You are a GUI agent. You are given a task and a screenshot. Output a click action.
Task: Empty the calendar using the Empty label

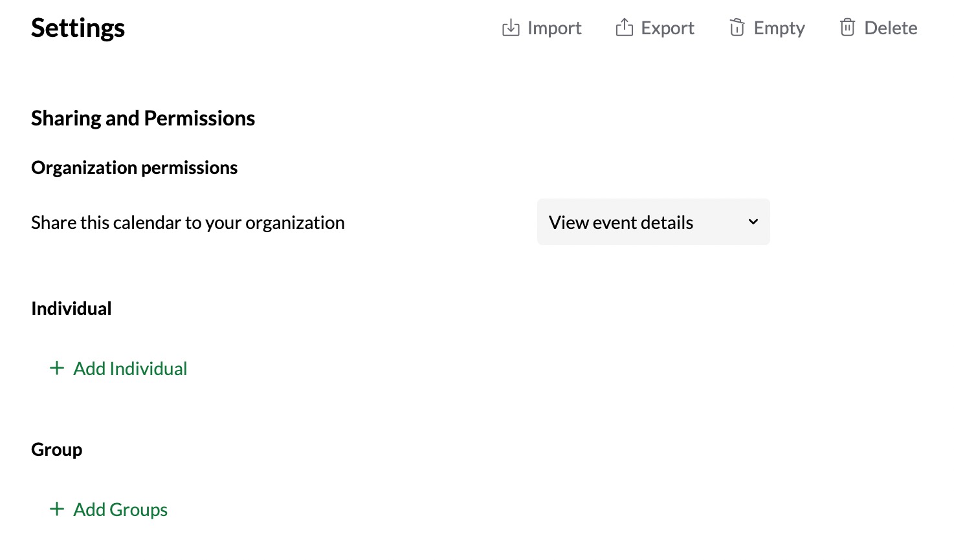tap(779, 28)
